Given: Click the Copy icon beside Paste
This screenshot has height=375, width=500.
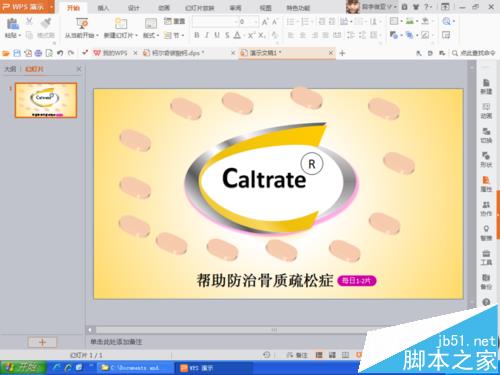Looking at the screenshot, I should click(x=29, y=35).
